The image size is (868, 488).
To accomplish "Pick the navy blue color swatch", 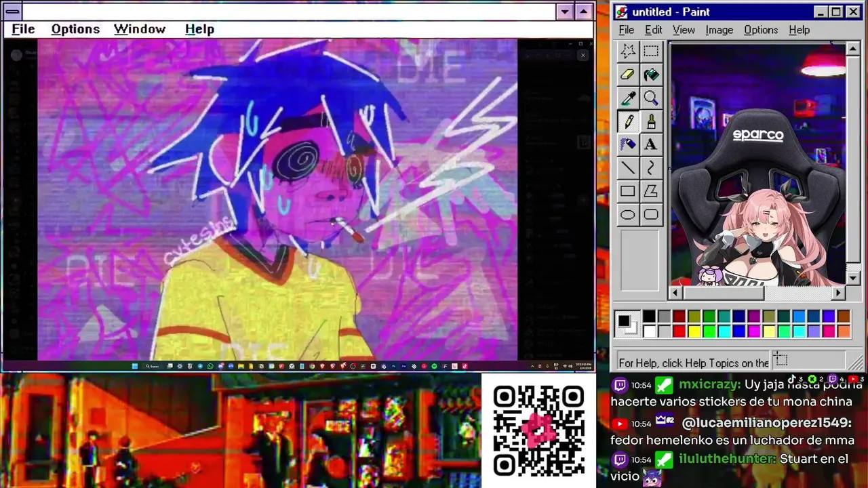I will tap(738, 317).
